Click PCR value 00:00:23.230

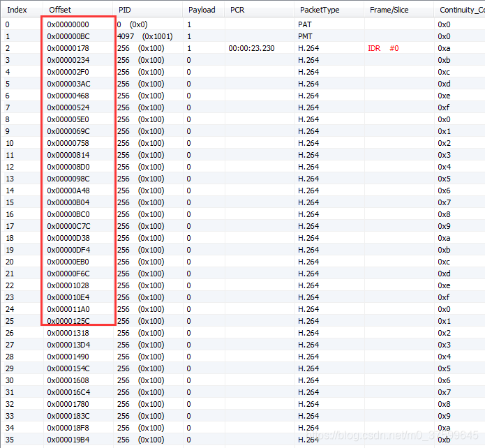pos(251,48)
